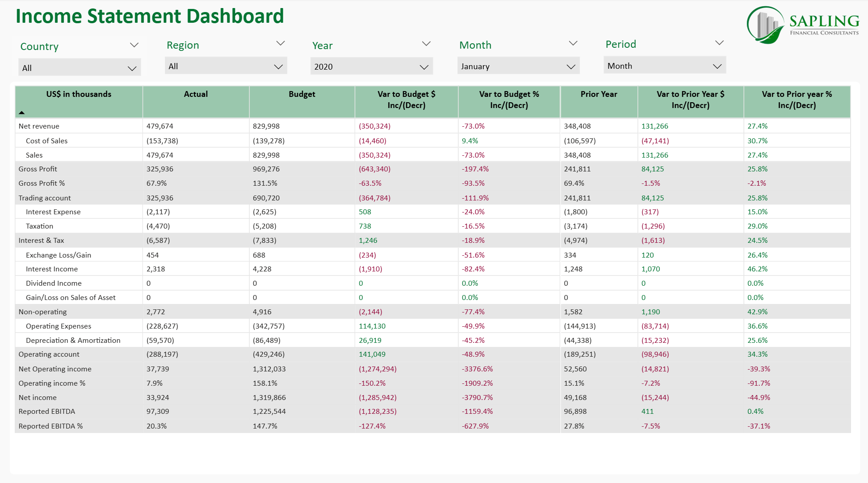Click the Prior Year column header
This screenshot has width=868, height=483.
pos(599,94)
